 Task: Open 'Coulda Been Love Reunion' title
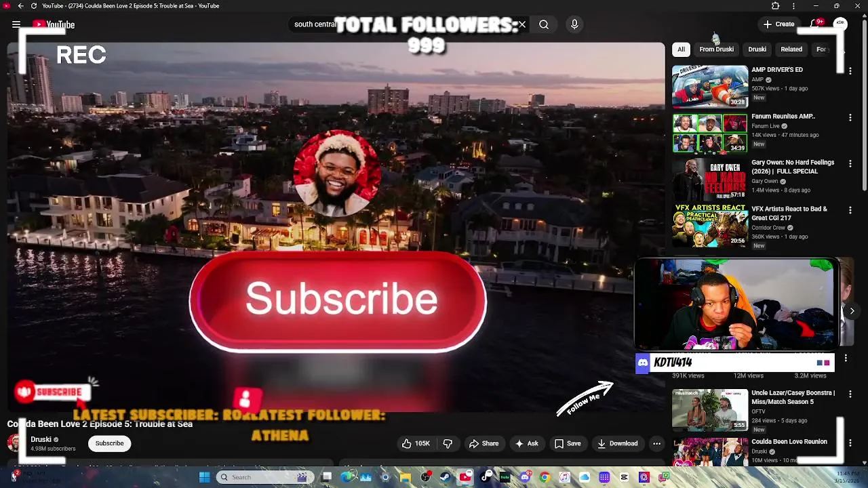click(x=789, y=442)
